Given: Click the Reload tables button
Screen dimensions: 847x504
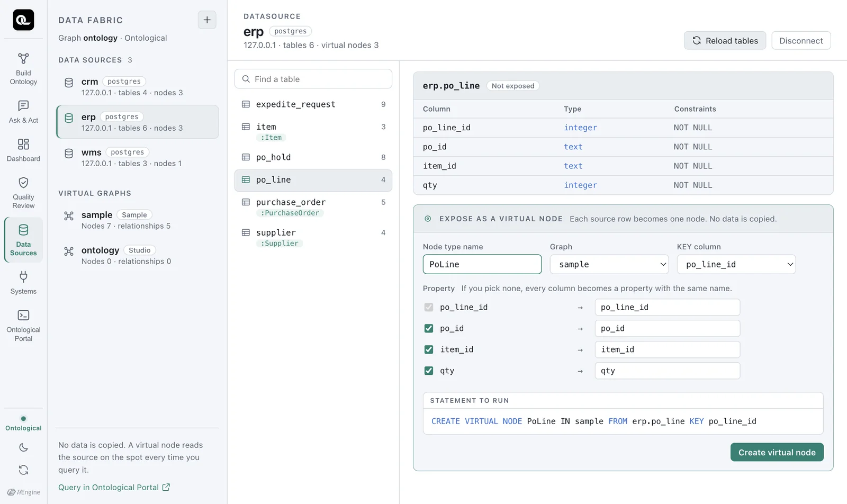Looking at the screenshot, I should tap(725, 41).
